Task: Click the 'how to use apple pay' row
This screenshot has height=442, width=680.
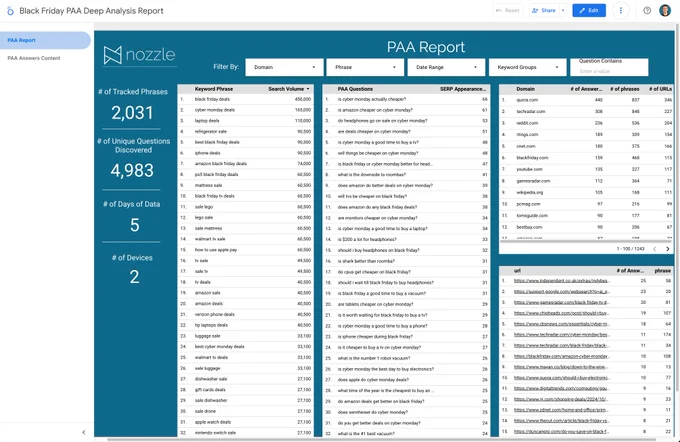Action: click(x=245, y=250)
